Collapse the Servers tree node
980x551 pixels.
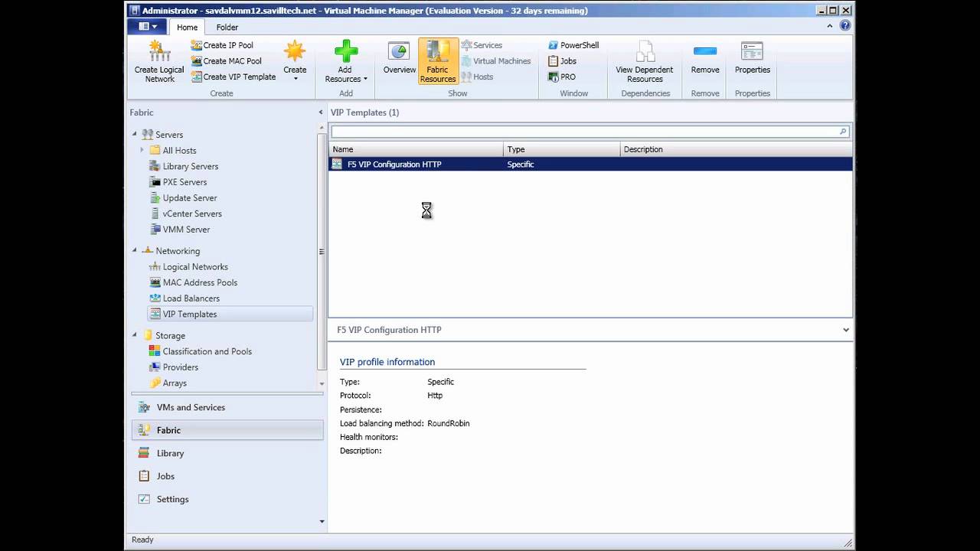pyautogui.click(x=135, y=134)
